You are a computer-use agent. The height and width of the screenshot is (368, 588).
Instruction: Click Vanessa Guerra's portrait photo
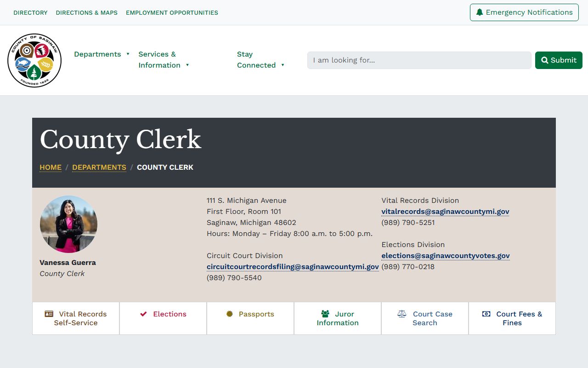tap(68, 224)
